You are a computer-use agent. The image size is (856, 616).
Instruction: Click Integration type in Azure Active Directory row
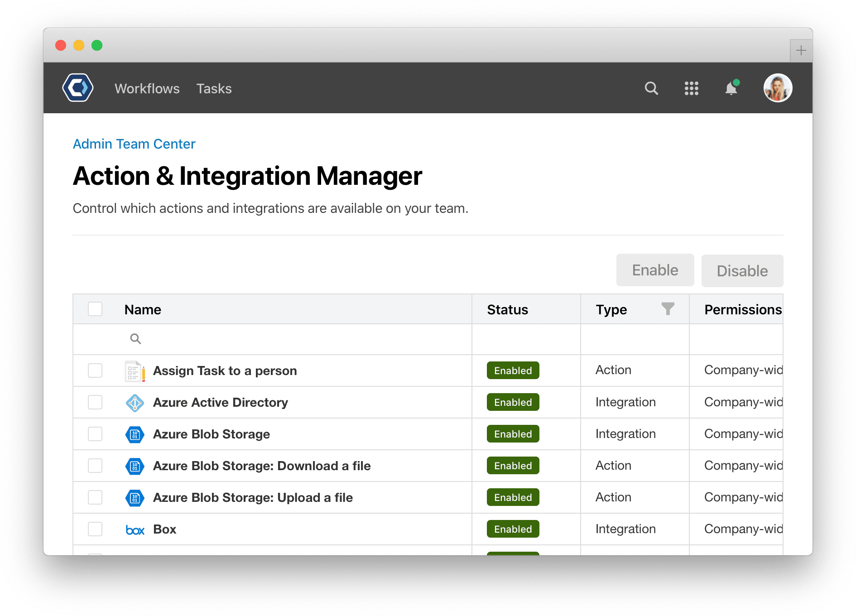(x=625, y=402)
